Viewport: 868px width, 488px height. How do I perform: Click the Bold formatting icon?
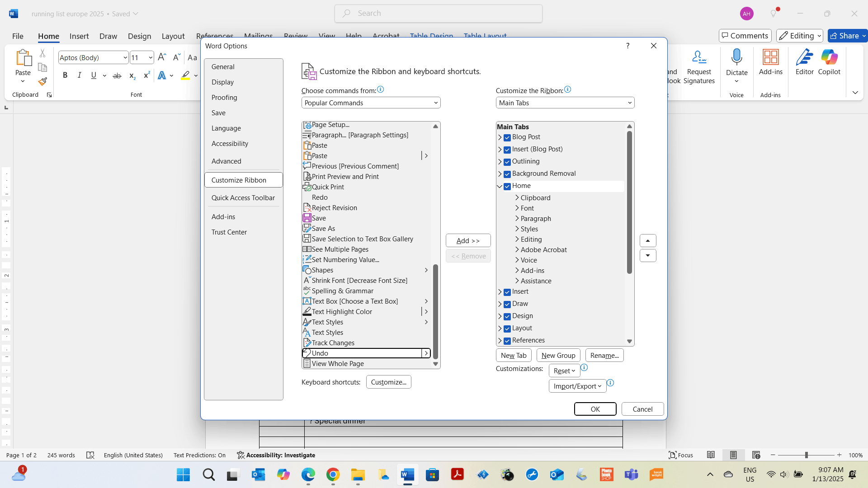click(65, 75)
